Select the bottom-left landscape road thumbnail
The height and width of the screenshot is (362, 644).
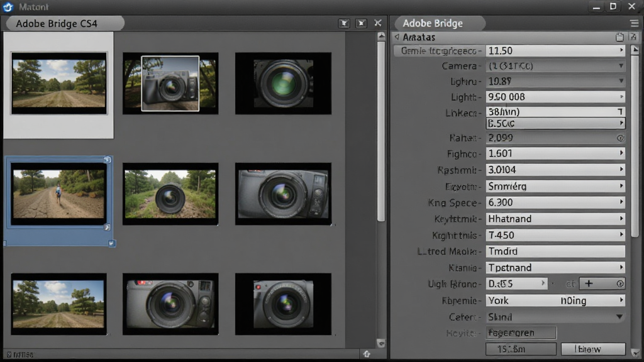[x=58, y=304]
